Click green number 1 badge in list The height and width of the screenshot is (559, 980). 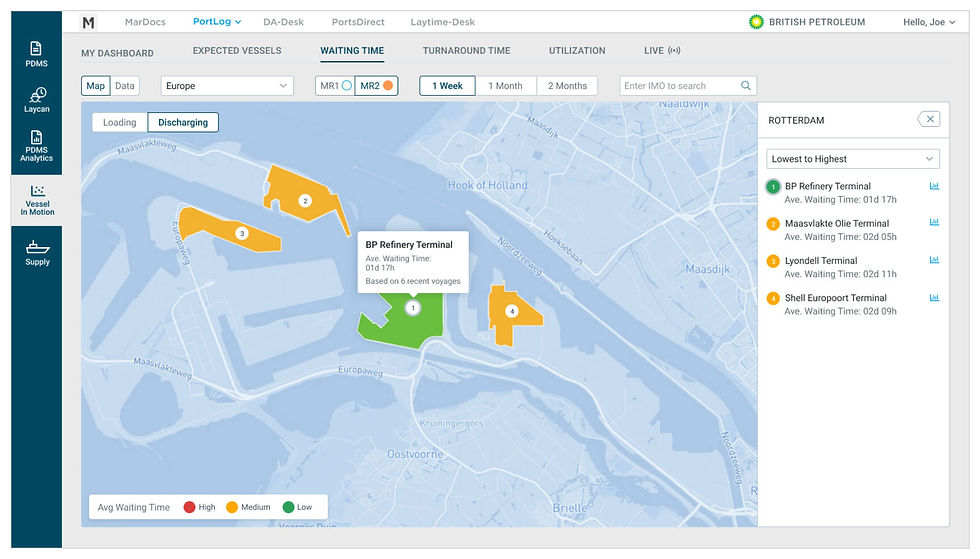coord(773,186)
